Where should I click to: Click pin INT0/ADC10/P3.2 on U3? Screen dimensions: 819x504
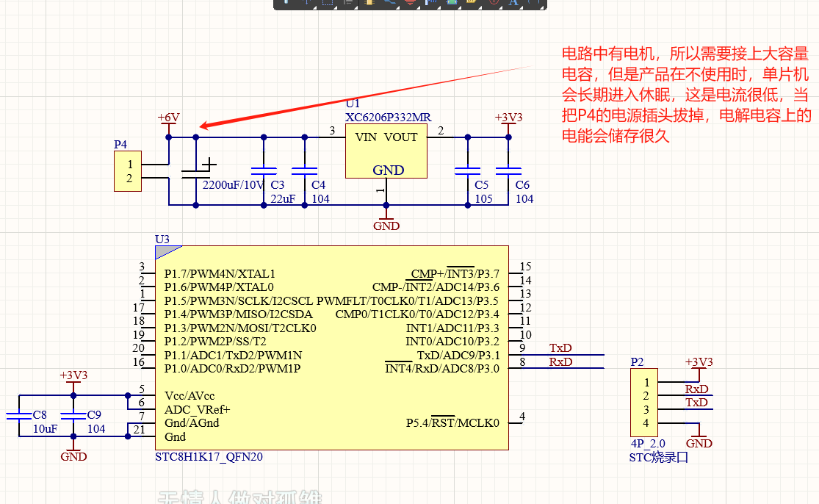tap(452, 342)
